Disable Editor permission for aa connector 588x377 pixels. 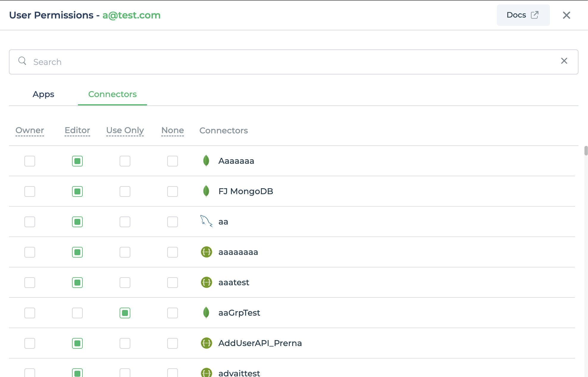click(77, 222)
